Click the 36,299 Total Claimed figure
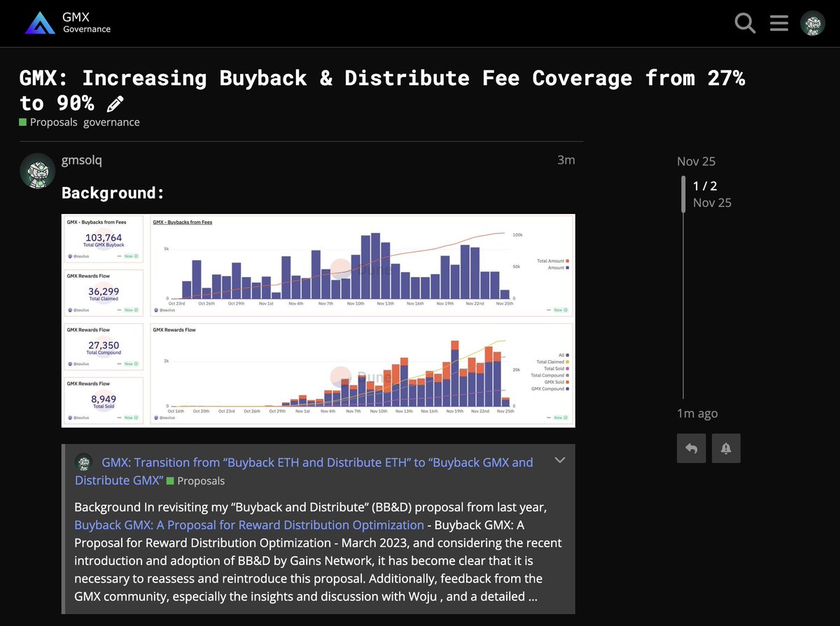Screen dimensions: 840x626 click(104, 291)
